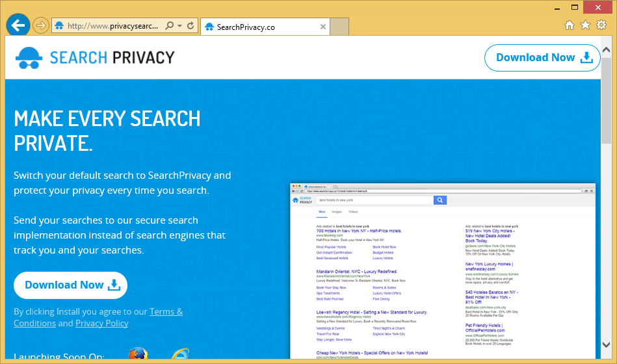
Task: Click the Search Privacy logo
Action: point(95,58)
